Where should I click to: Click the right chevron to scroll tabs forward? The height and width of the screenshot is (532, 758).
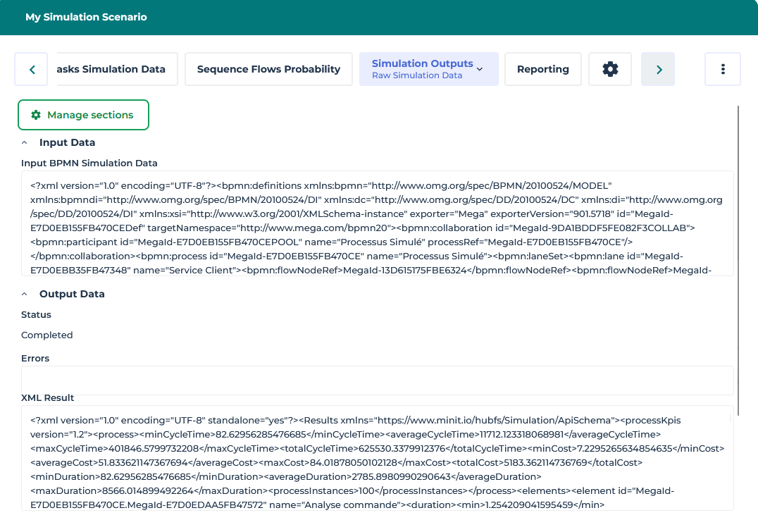click(x=658, y=69)
